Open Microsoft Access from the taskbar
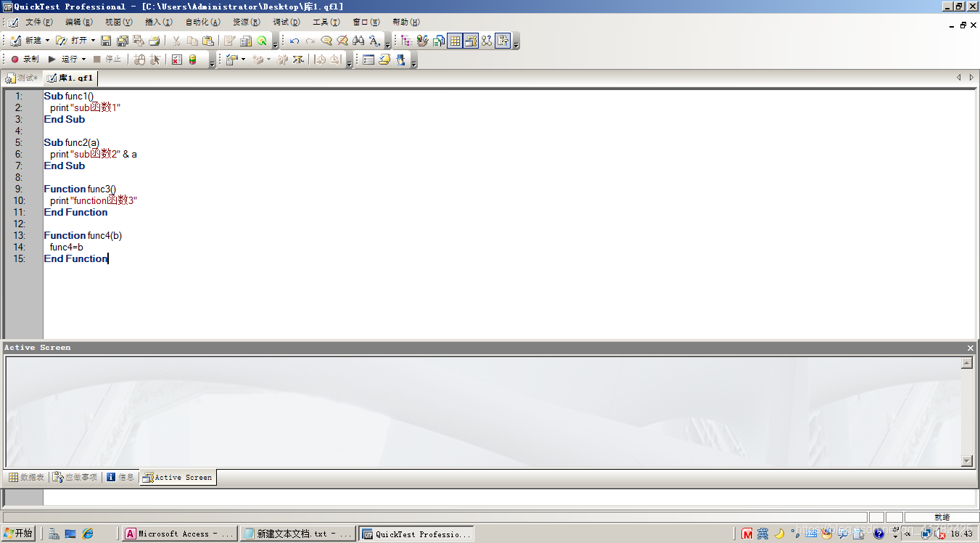The width and height of the screenshot is (980, 543). pos(179,534)
